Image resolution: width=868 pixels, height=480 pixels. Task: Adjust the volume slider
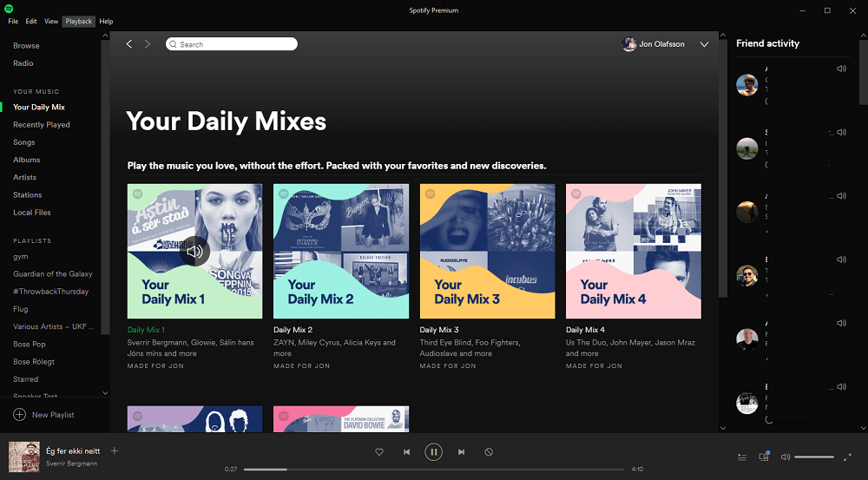click(814, 457)
